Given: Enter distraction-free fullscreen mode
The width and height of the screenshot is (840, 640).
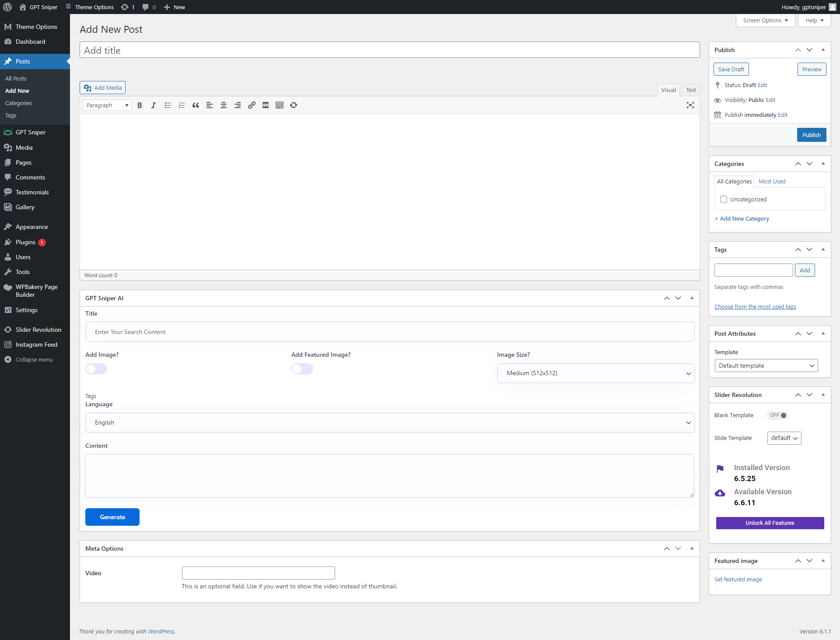Looking at the screenshot, I should click(690, 105).
